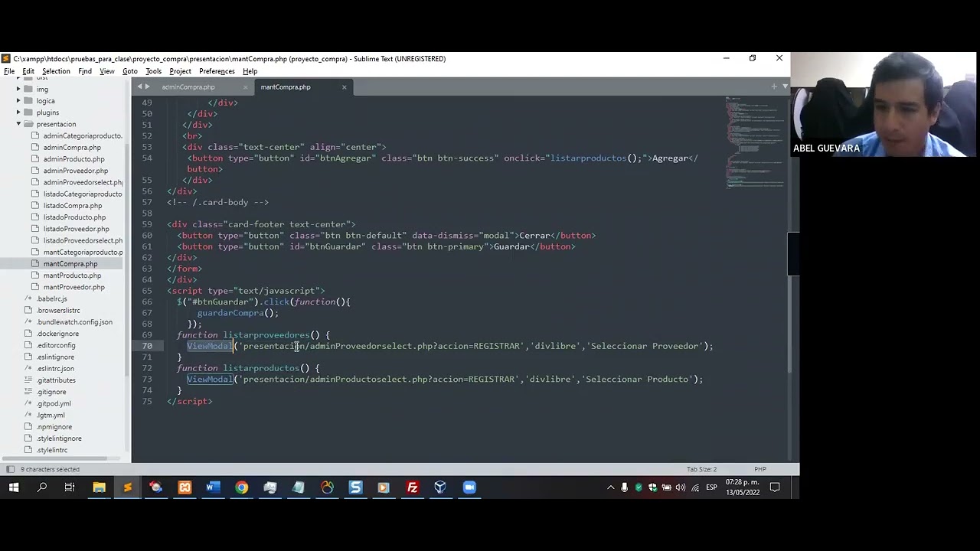Expand the img folder
Image resolution: width=980 pixels, height=551 pixels.
click(18, 90)
